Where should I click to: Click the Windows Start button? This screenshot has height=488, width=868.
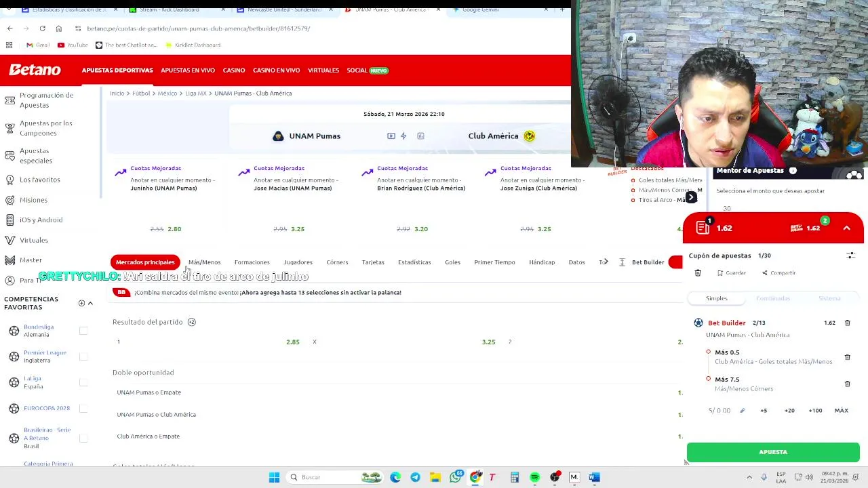[x=274, y=477]
